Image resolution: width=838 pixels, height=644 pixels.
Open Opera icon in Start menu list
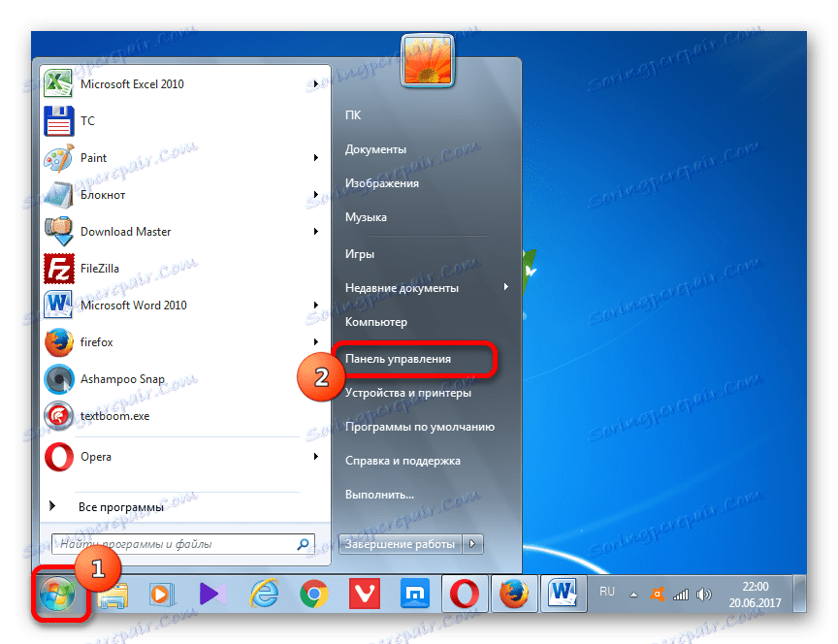pos(58,457)
